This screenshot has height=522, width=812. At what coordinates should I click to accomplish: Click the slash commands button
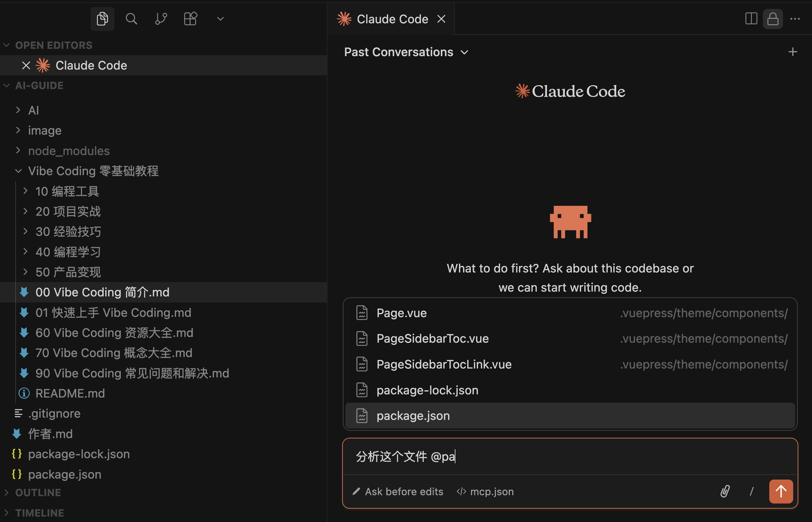pos(751,491)
